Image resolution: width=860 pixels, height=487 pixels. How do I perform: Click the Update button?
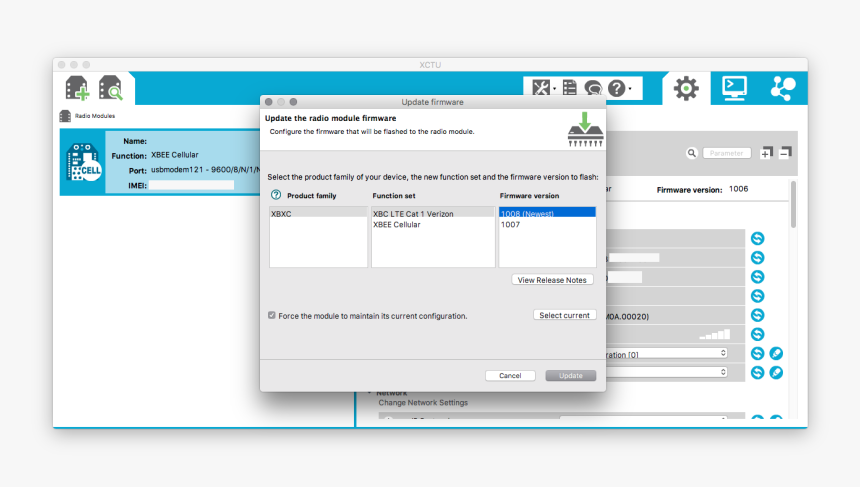570,376
